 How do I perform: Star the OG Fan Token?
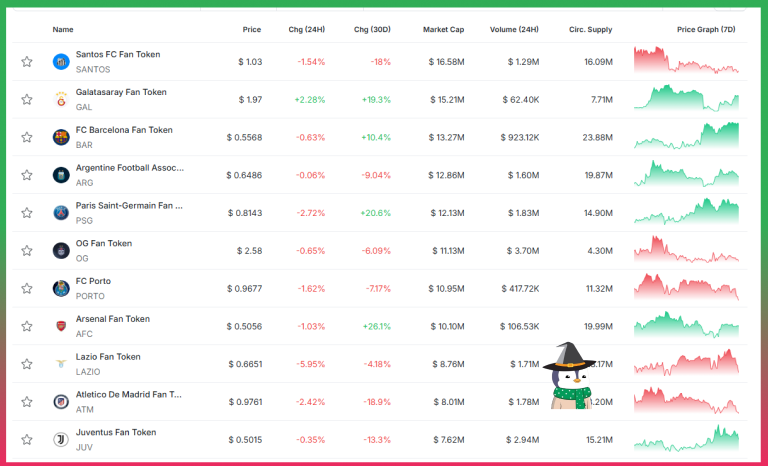pos(27,250)
